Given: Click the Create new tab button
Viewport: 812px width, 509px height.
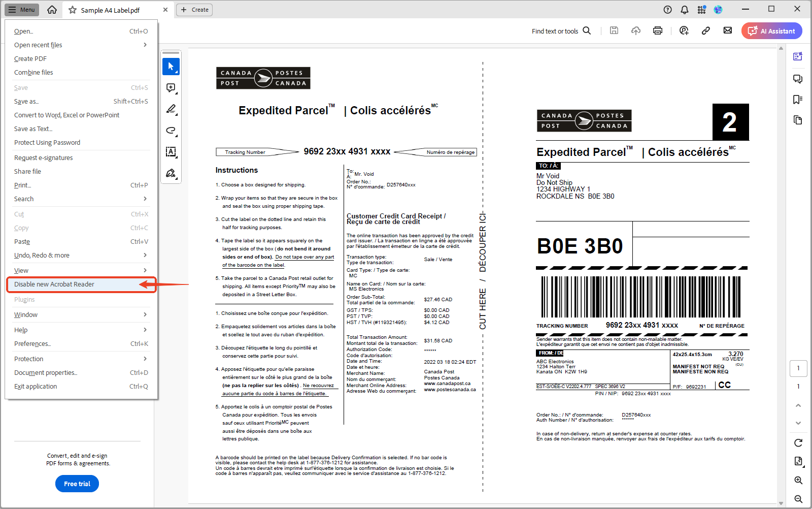Looking at the screenshot, I should point(194,10).
